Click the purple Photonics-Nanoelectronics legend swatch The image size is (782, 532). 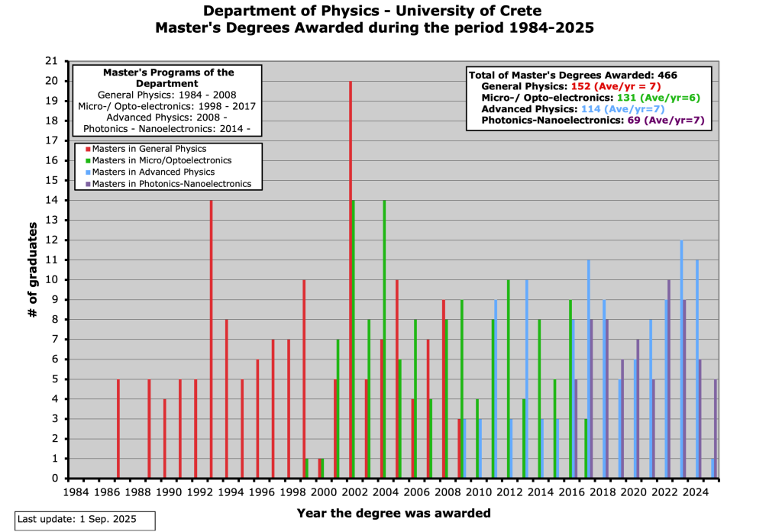coord(89,184)
